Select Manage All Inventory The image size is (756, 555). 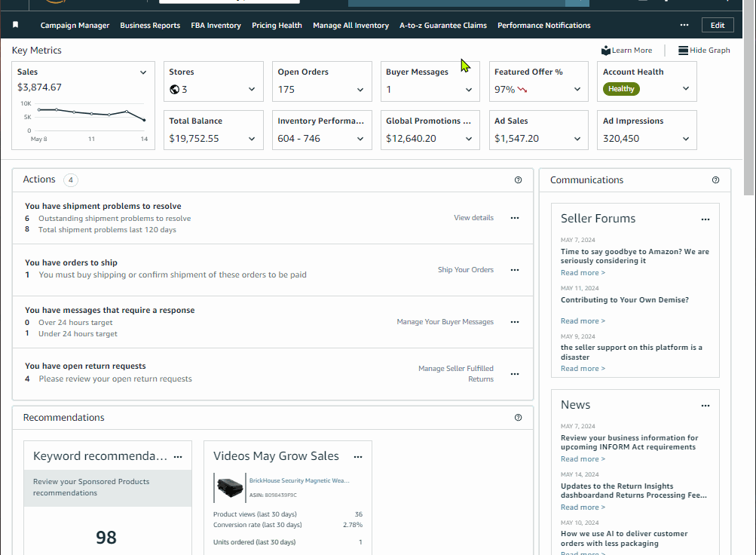click(x=350, y=25)
